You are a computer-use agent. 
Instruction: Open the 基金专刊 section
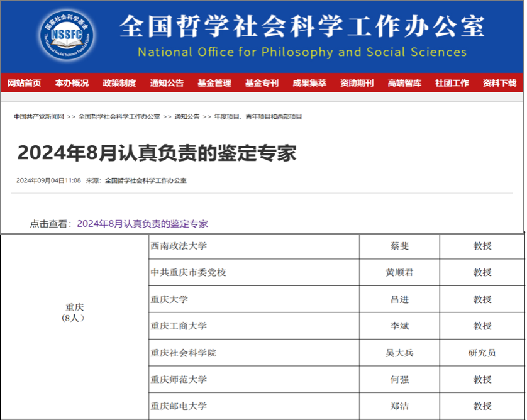pos(261,82)
